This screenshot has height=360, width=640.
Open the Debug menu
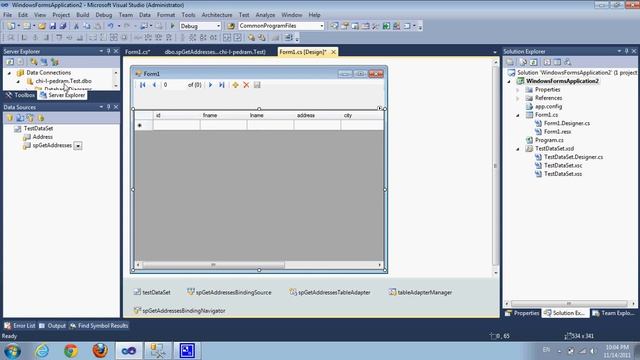point(104,15)
